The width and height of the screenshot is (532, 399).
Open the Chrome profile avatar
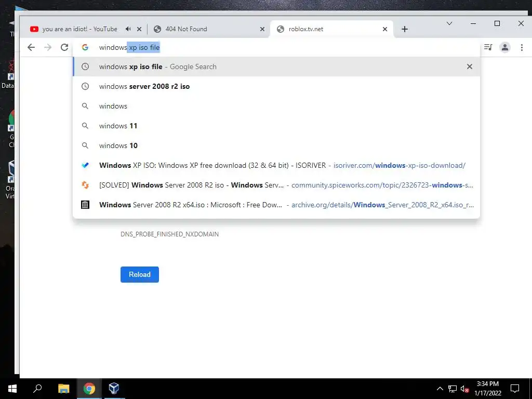click(505, 47)
